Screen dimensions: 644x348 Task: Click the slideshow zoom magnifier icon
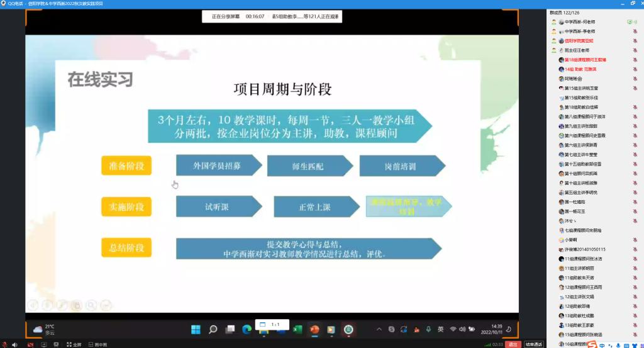pyautogui.click(x=91, y=306)
